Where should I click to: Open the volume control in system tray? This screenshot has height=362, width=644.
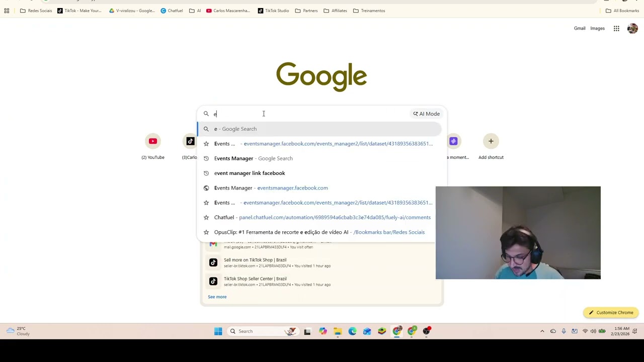593,331
